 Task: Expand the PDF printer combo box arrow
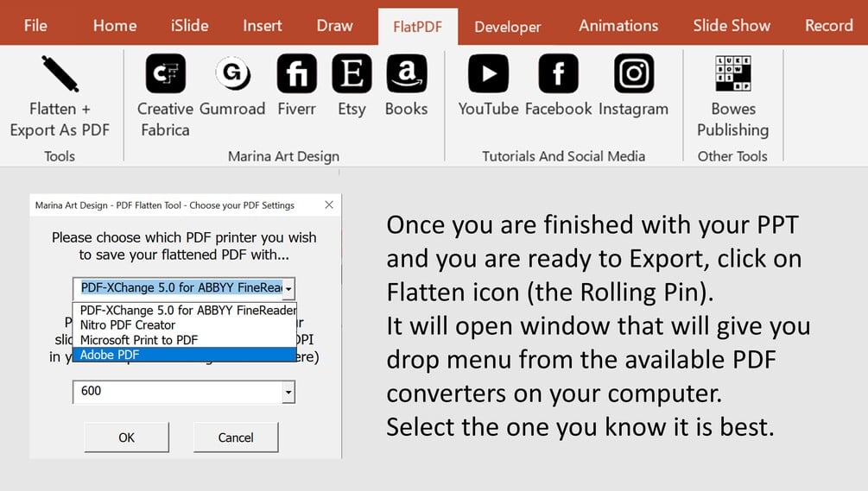tap(288, 288)
